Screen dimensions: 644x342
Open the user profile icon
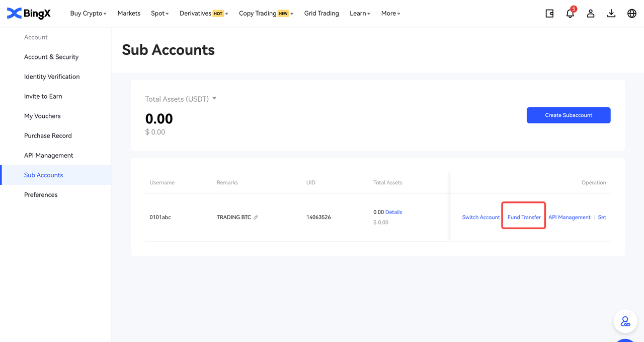tap(591, 14)
